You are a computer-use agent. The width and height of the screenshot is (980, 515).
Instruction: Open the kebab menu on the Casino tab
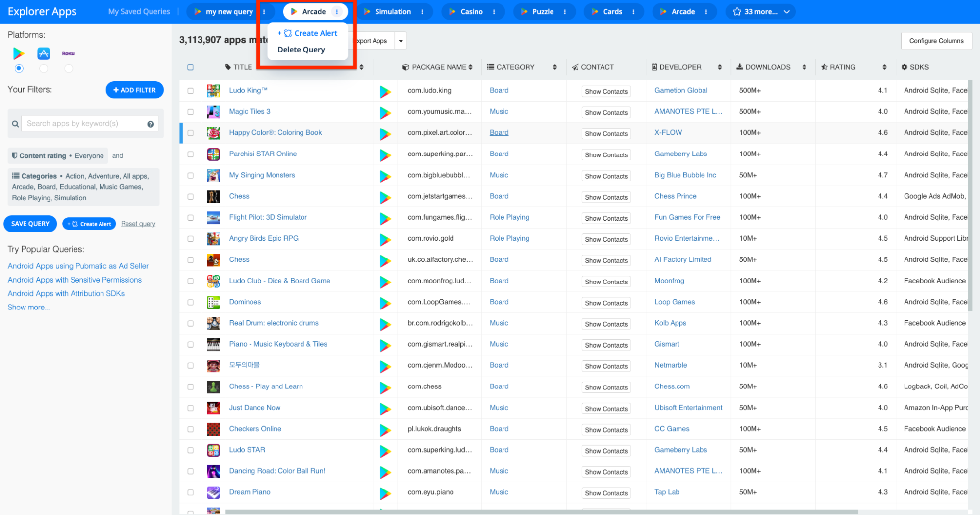(x=494, y=12)
